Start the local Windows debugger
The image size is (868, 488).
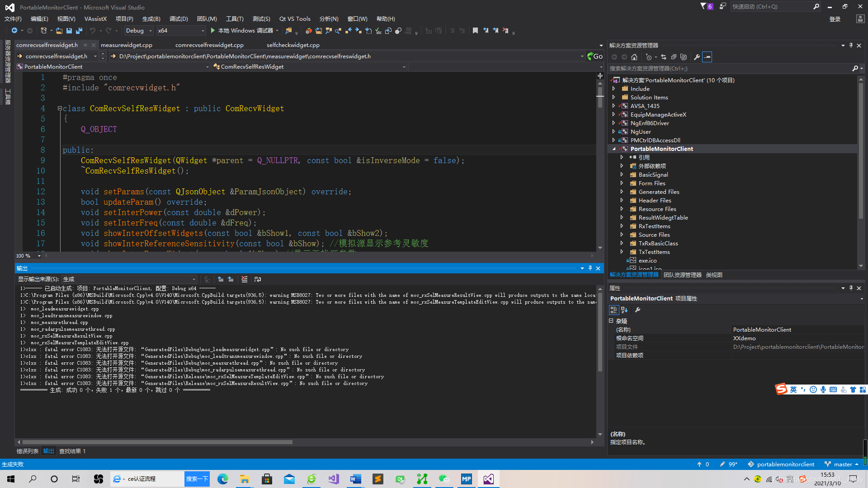(242, 31)
